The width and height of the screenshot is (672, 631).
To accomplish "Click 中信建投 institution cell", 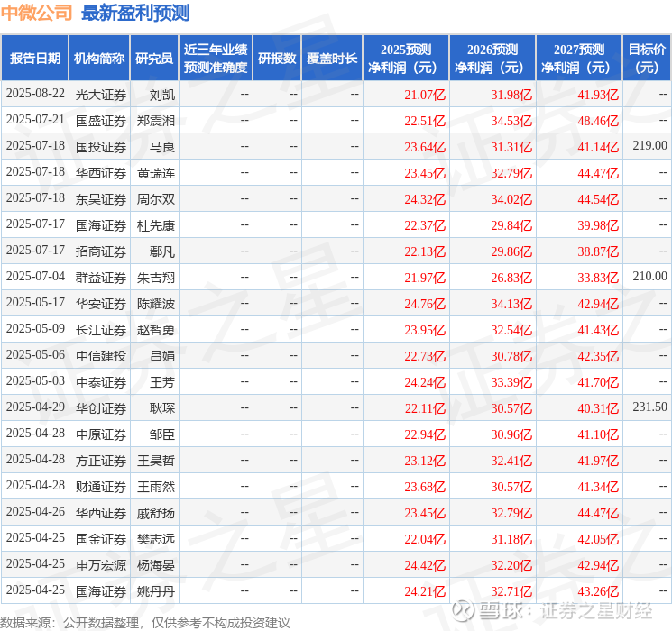I will (x=101, y=356).
